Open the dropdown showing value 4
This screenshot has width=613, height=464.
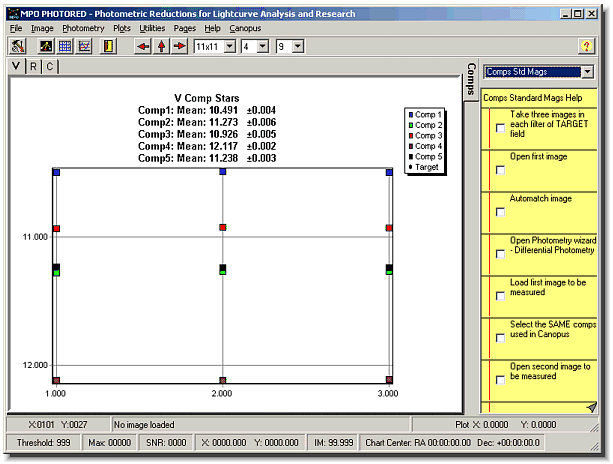pos(263,47)
